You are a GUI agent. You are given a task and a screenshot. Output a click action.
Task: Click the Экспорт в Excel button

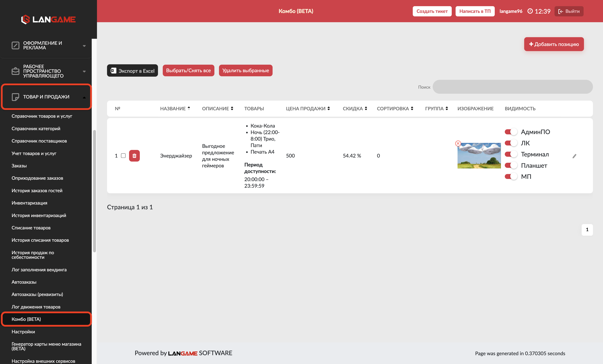click(x=132, y=70)
